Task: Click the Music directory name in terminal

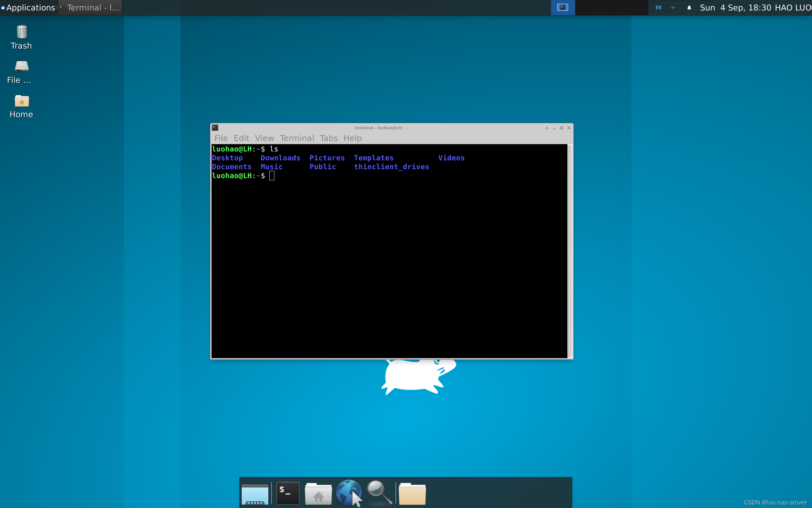Action: coord(272,167)
